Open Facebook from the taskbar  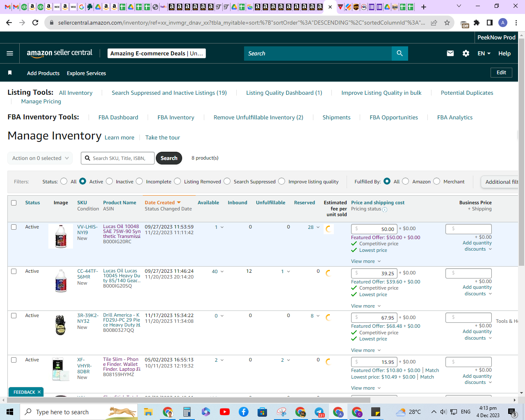pos(244,412)
